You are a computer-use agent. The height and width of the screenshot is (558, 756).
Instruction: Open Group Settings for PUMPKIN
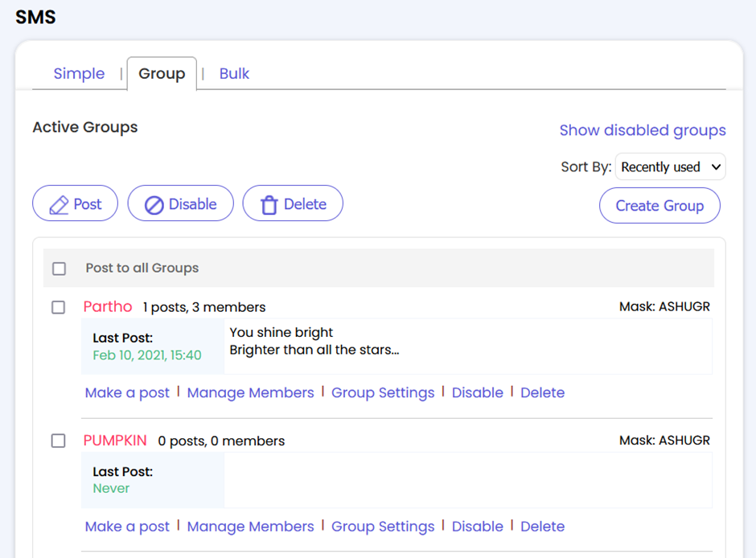(383, 527)
